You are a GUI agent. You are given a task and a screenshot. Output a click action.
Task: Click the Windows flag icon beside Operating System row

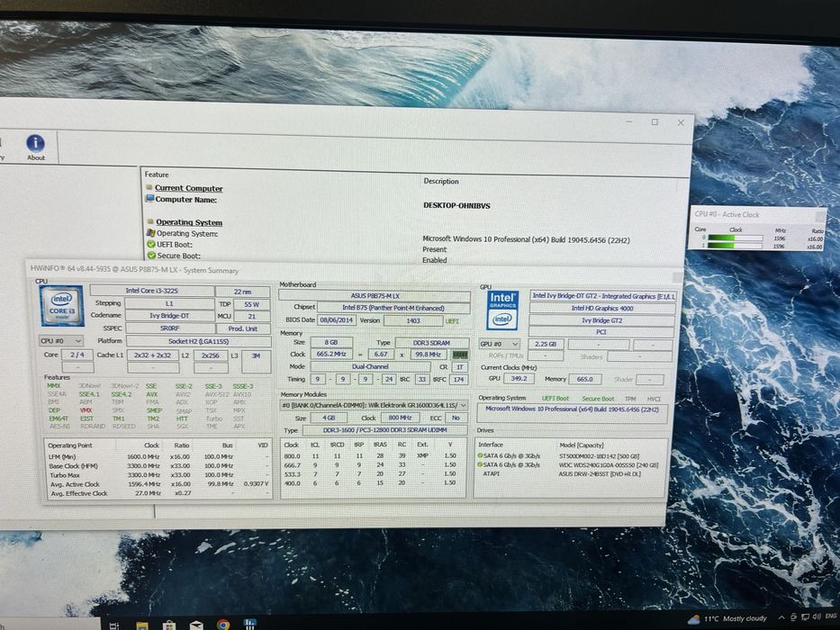pyautogui.click(x=151, y=233)
